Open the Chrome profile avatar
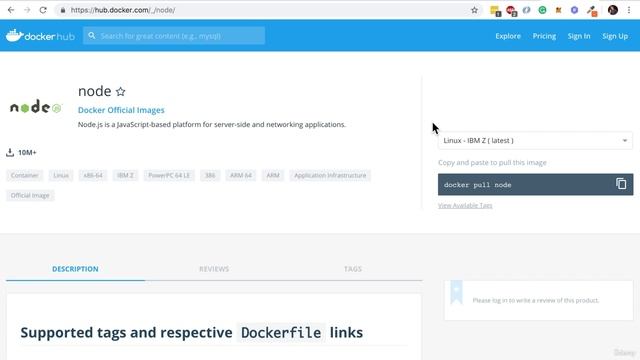 [x=613, y=10]
